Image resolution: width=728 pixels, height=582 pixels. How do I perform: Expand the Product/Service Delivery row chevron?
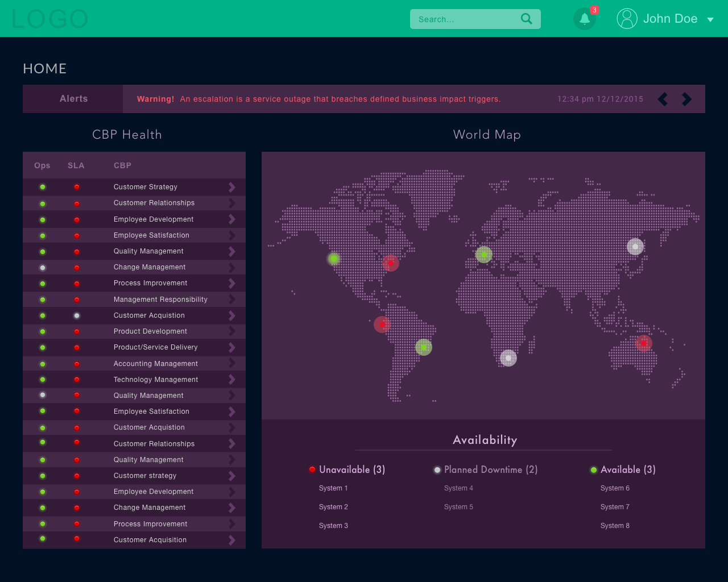pyautogui.click(x=232, y=347)
